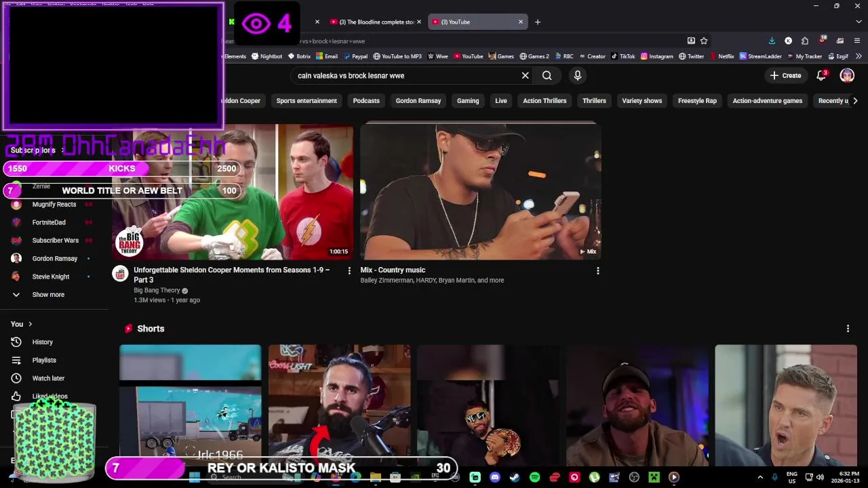868x488 pixels.
Task: Bookmark this page with star icon
Action: tap(704, 41)
